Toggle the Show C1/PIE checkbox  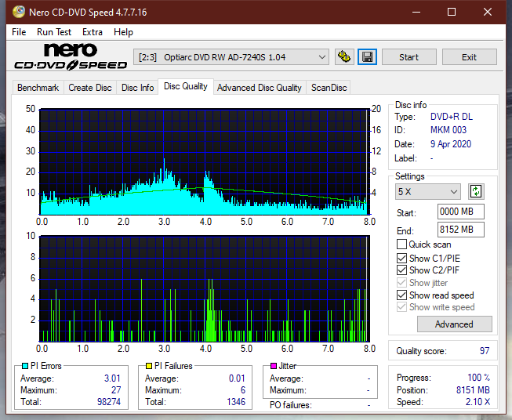(x=402, y=258)
